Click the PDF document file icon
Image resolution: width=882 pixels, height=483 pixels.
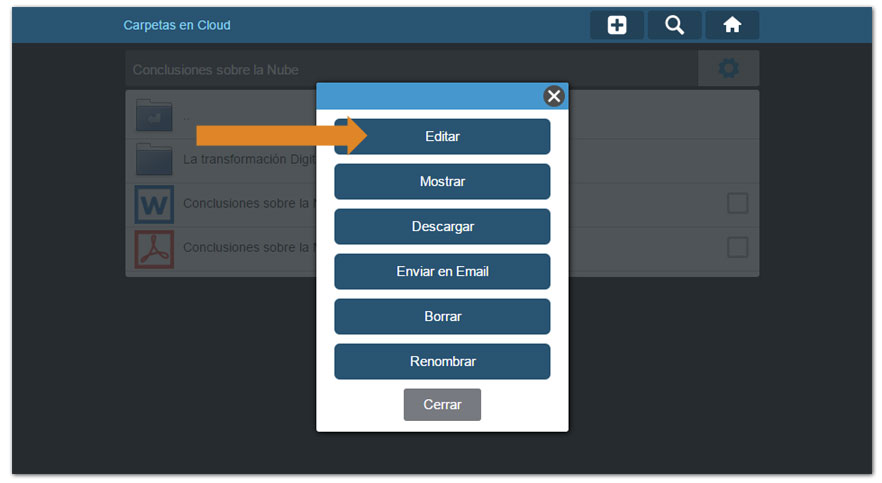154,248
